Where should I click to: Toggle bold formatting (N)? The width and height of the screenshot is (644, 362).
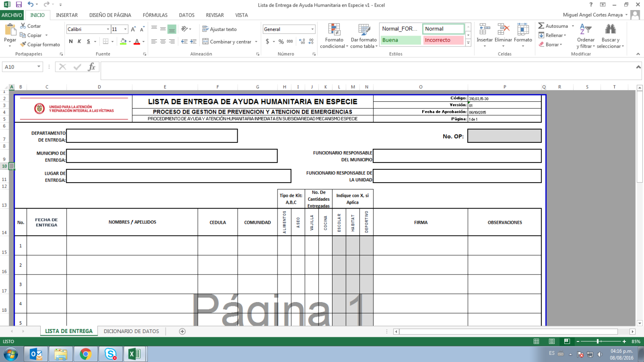[x=70, y=41]
